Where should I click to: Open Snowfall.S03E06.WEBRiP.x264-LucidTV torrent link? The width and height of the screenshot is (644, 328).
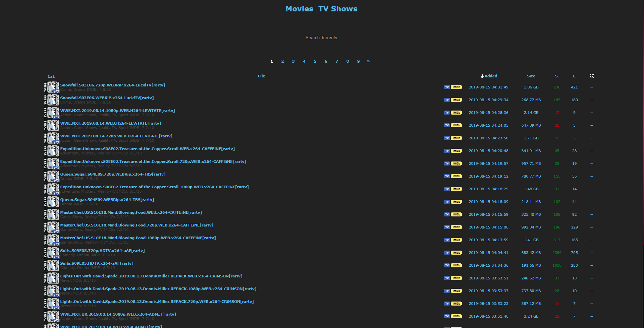click(x=107, y=98)
